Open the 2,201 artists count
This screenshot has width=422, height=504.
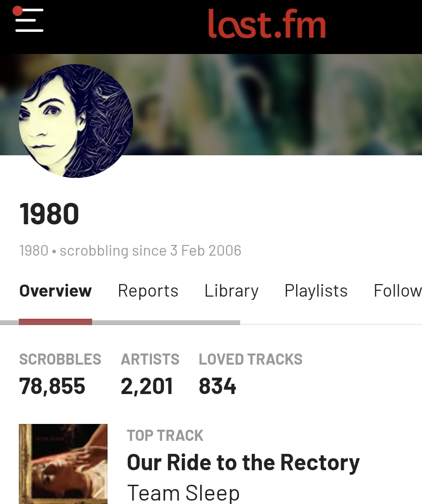pos(147,386)
